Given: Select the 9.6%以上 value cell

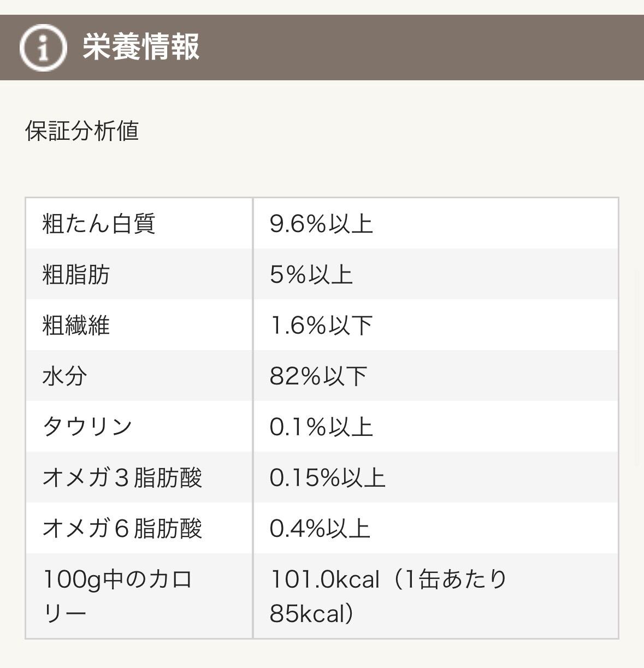Looking at the screenshot, I should click(x=321, y=224).
